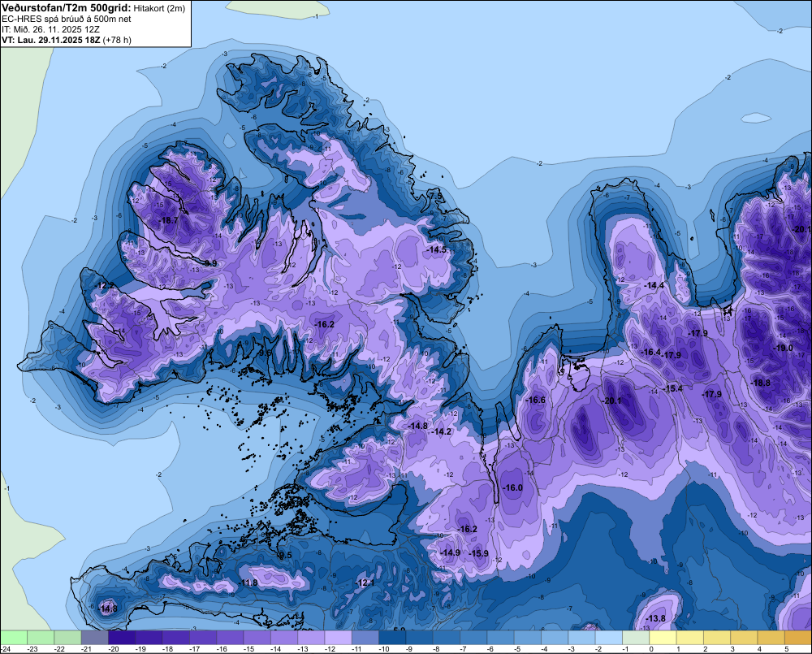Click the dark blue legend swatch starting at -10
Image resolution: width=812 pixels, height=654 pixels.
[x=392, y=637]
